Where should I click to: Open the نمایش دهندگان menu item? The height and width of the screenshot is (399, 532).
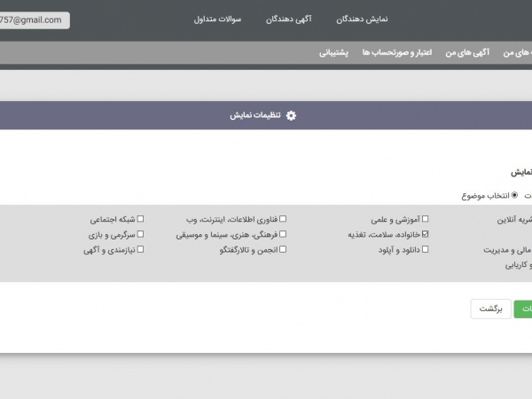pos(362,20)
